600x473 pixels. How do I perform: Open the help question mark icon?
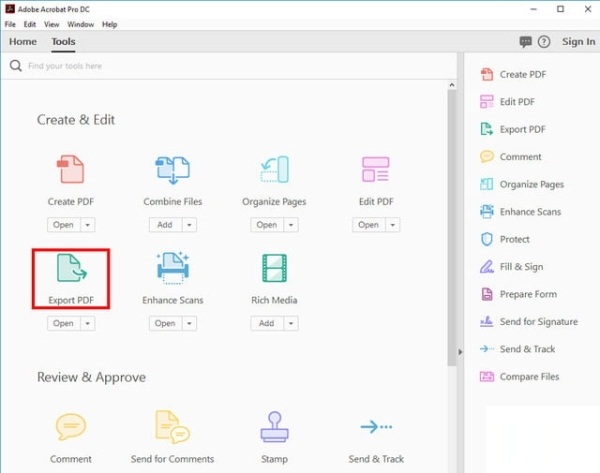tap(544, 42)
